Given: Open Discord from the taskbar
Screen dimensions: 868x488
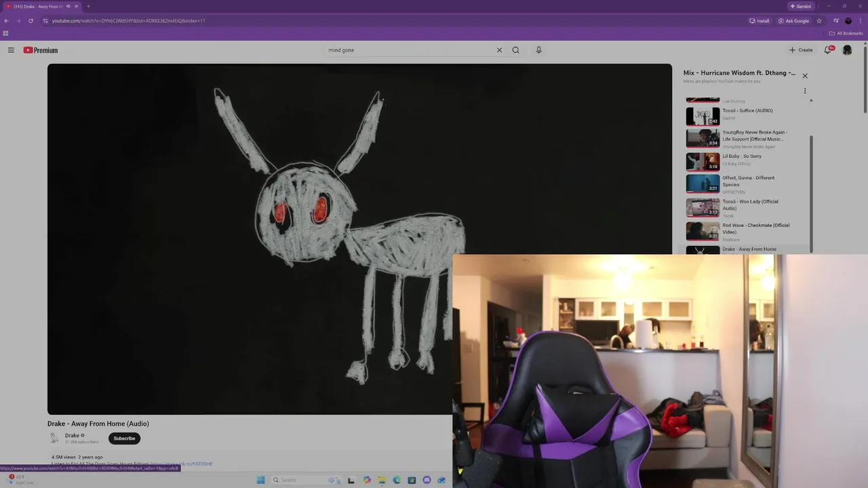Looking at the screenshot, I should pyautogui.click(x=427, y=480).
